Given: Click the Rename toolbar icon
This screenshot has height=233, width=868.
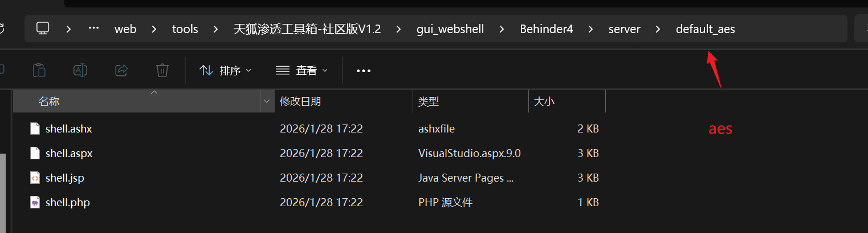Looking at the screenshot, I should point(80,70).
